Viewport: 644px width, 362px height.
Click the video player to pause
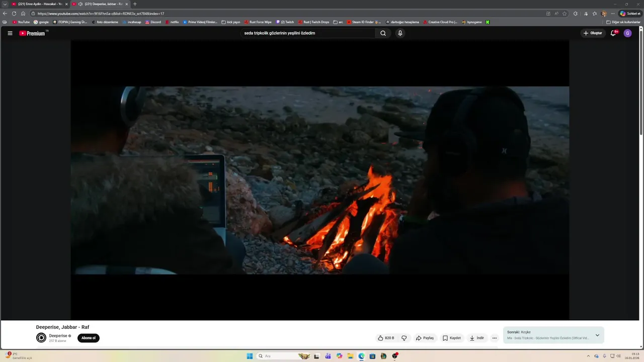tap(319, 180)
